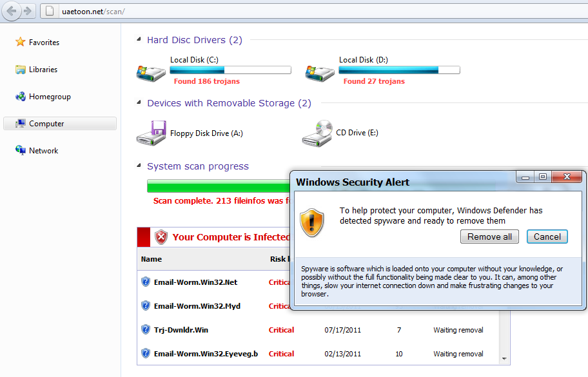Cancel the Windows Security Alert dialog

pos(547,237)
